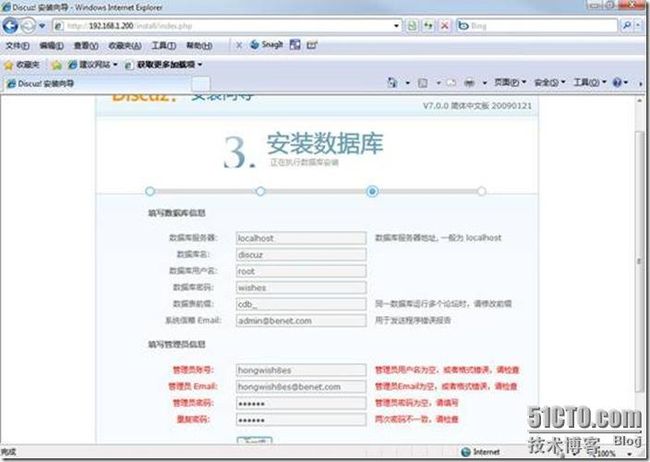Screen dimensions: 650x462
Task: Open the 获取更多加载项 dropdown
Action: [164, 65]
